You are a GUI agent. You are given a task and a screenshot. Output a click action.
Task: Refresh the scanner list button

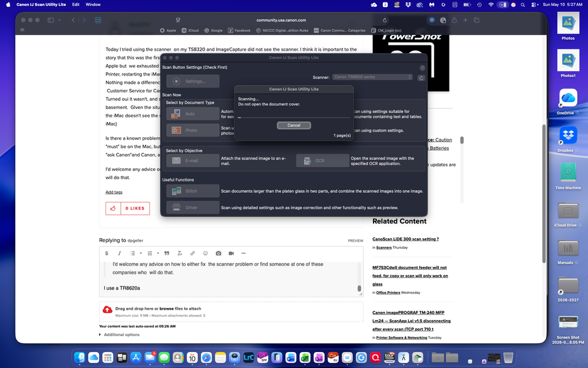[421, 78]
